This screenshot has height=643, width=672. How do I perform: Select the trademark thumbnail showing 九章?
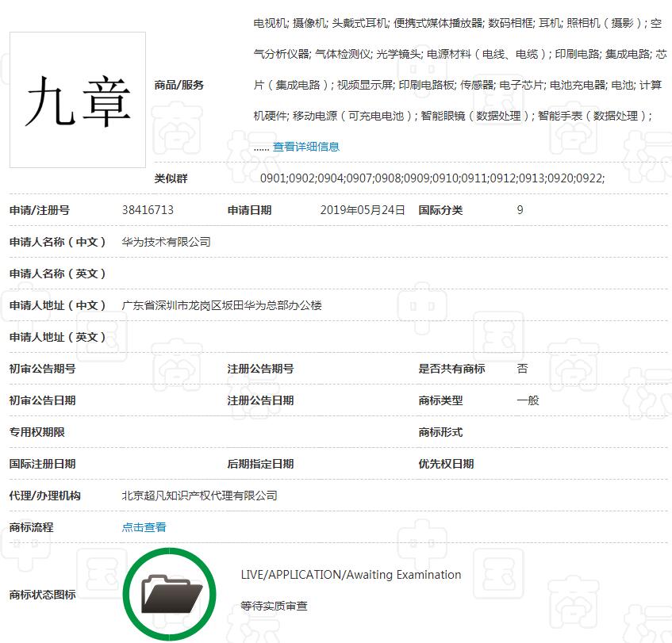(77, 99)
